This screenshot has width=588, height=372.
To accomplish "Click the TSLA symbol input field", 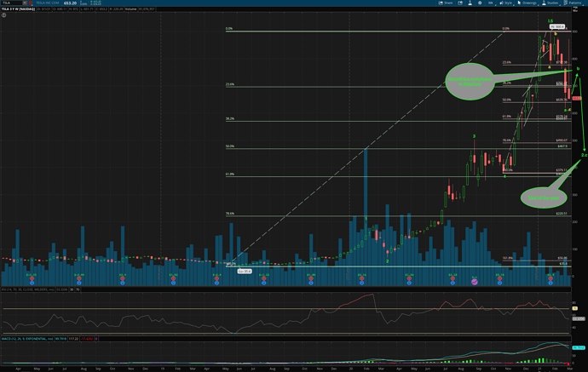I will coord(12,3).
